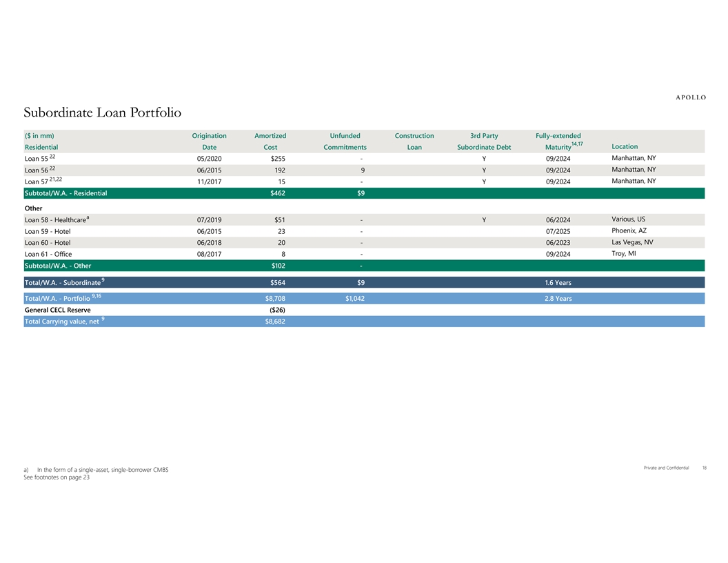Click Las Vegas, NV location cell
Viewport: 728px width, 563px height.
(x=632, y=242)
